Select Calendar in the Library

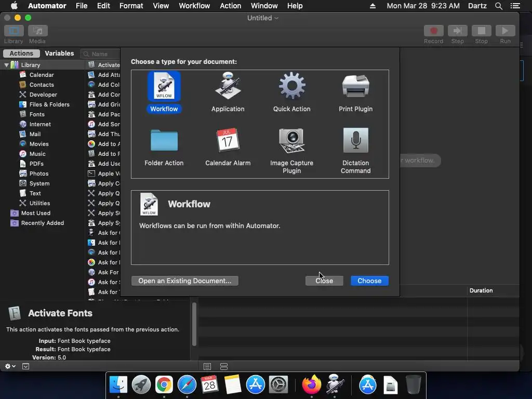(x=43, y=75)
